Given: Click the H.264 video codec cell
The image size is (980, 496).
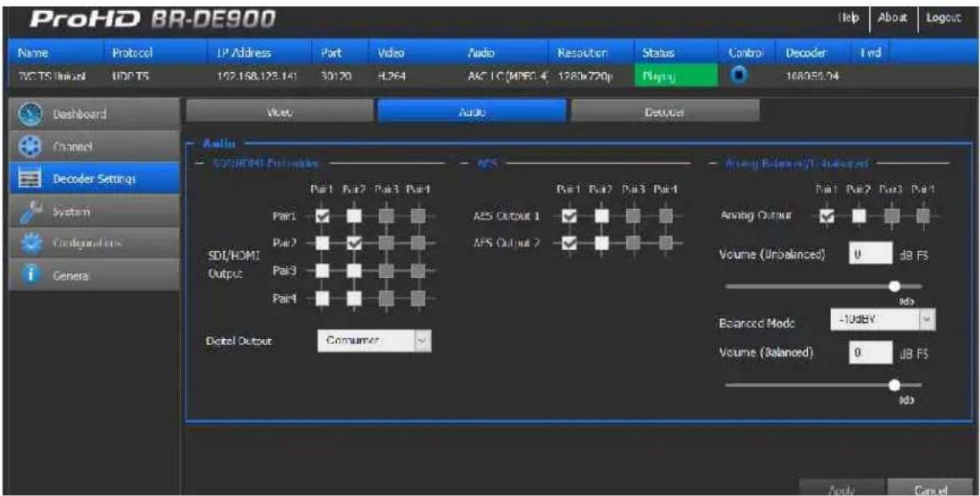Looking at the screenshot, I should [x=392, y=76].
